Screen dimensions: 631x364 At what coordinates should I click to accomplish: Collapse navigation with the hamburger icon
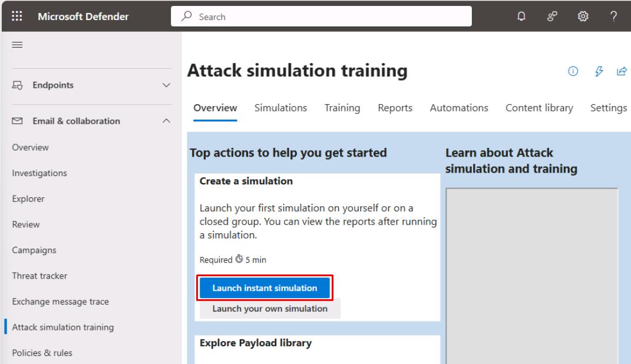pos(18,44)
